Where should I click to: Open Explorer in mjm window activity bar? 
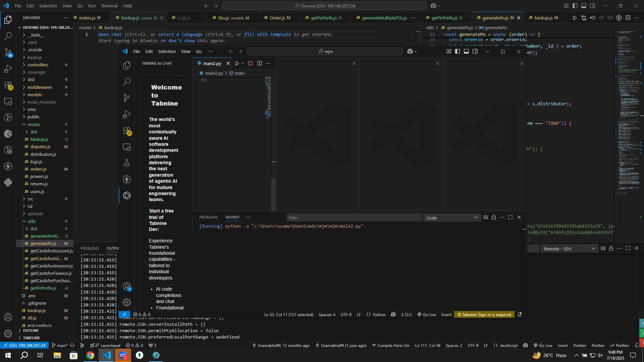[x=127, y=65]
